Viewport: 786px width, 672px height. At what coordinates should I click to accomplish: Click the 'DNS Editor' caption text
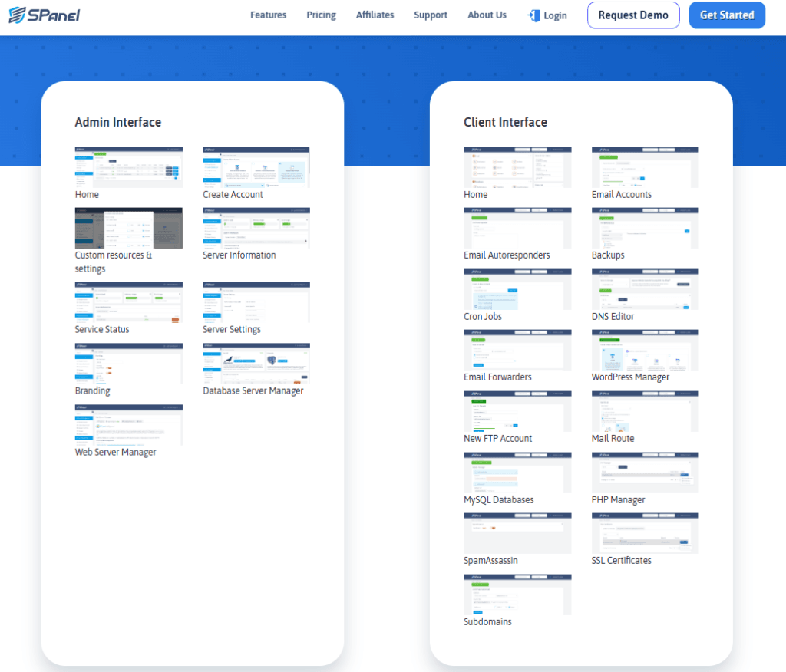tap(613, 316)
